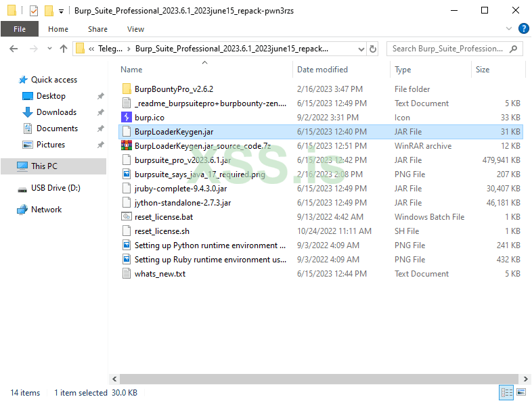
Task: Unpin Downloads from Quick access
Action: pyautogui.click(x=100, y=112)
